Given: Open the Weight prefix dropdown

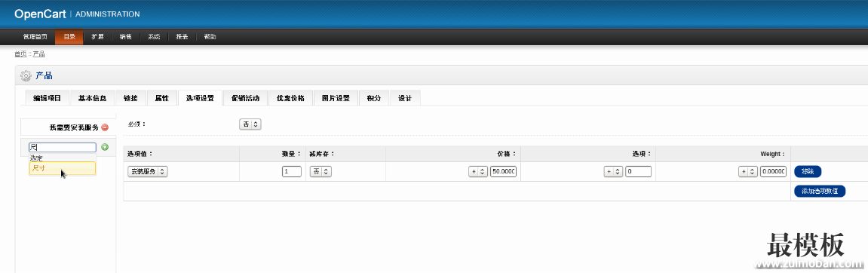Looking at the screenshot, I should tap(748, 172).
